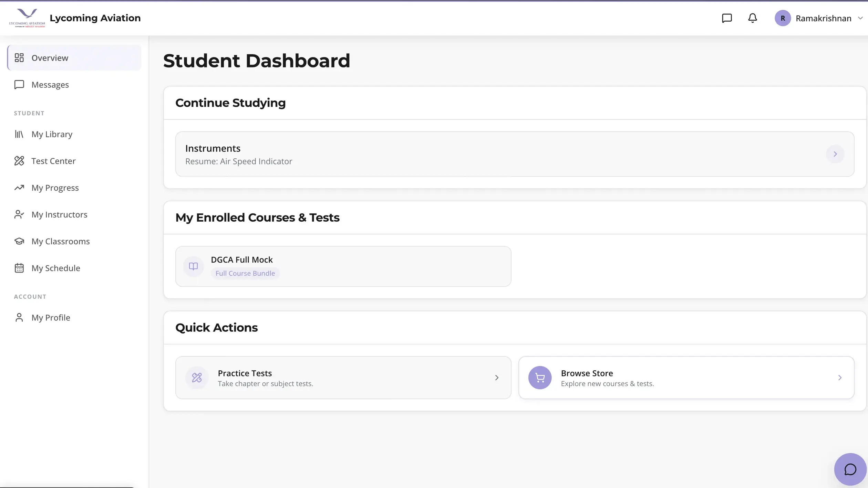Open the notifications bell
The height and width of the screenshot is (488, 868).
point(753,18)
